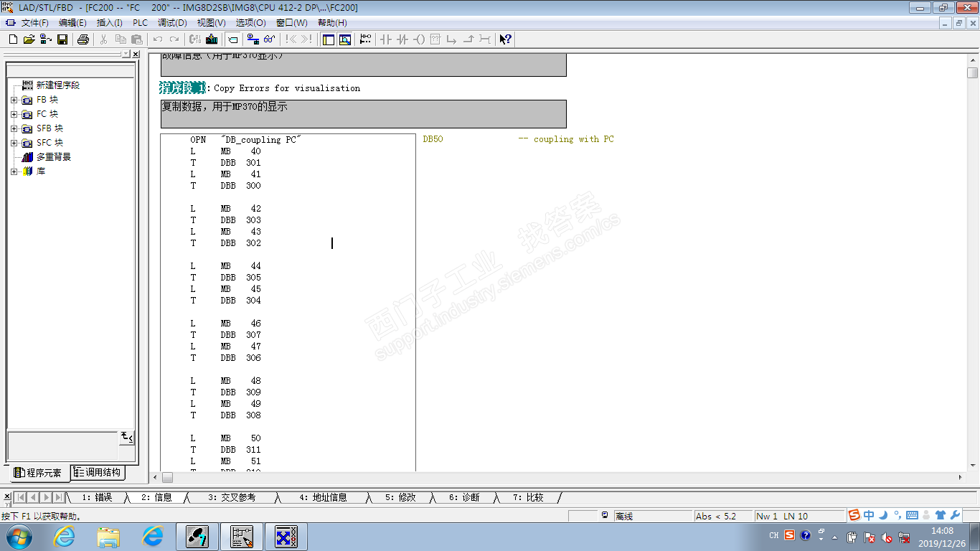Jump to the previous error icon
The width and height of the screenshot is (980, 551).
[291, 39]
